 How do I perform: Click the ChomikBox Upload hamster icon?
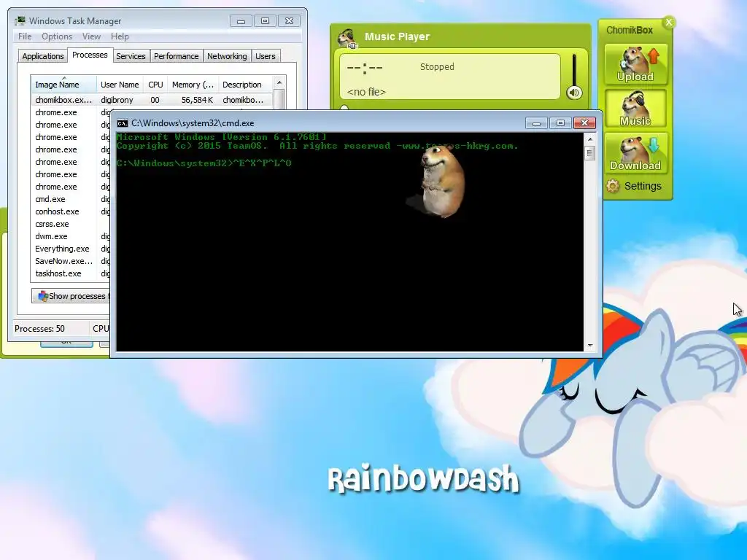(635, 64)
